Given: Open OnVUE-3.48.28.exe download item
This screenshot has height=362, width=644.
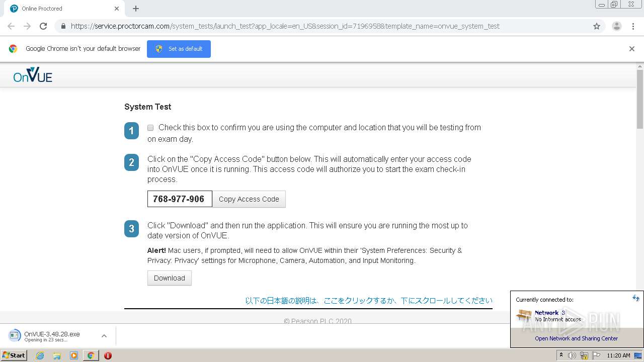Looking at the screenshot, I should click(52, 336).
